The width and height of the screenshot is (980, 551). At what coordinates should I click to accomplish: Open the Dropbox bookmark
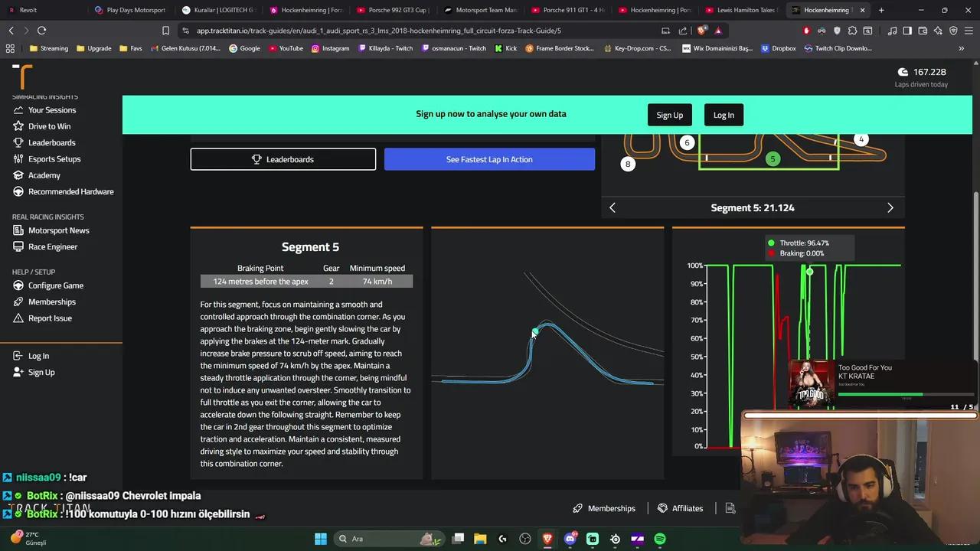pyautogui.click(x=778, y=48)
